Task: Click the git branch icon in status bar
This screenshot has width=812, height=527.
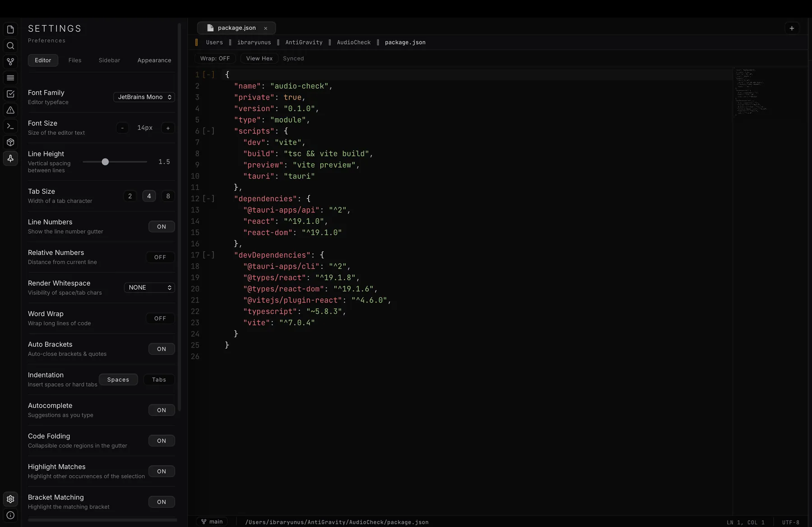Action: 204,522
